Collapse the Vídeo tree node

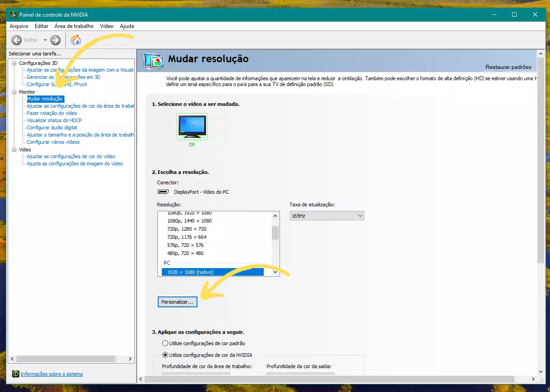[14, 150]
